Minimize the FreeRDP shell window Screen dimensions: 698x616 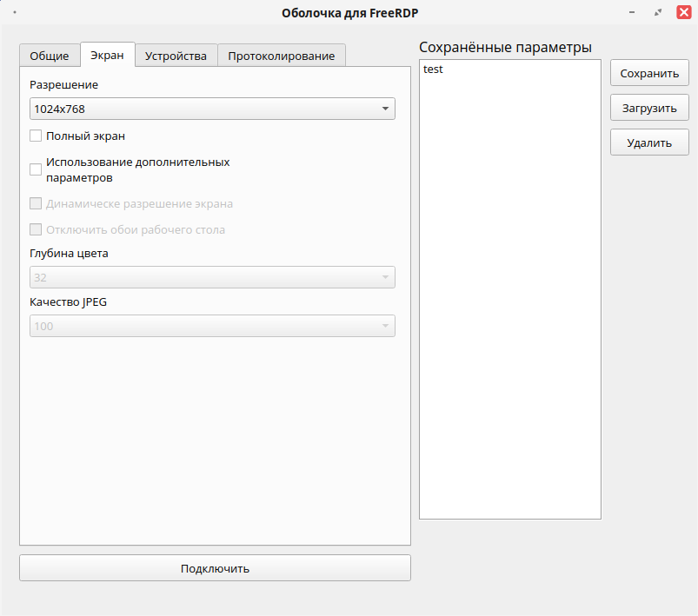pyautogui.click(x=632, y=12)
